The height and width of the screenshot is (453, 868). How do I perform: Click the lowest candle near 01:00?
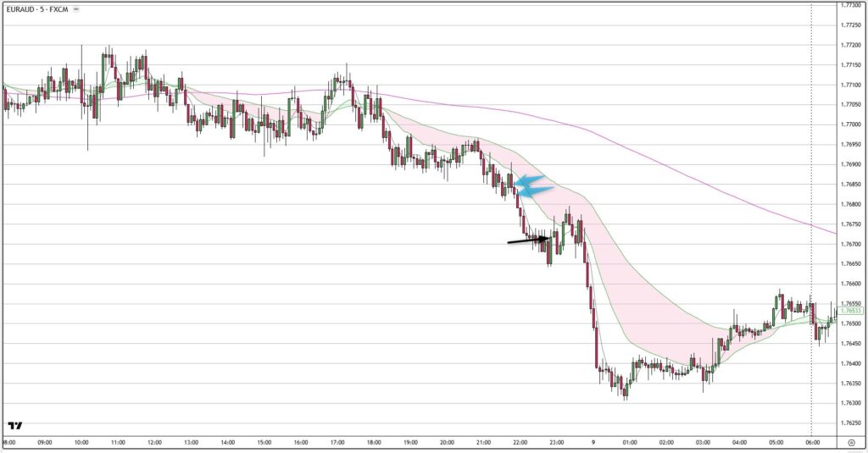click(626, 392)
